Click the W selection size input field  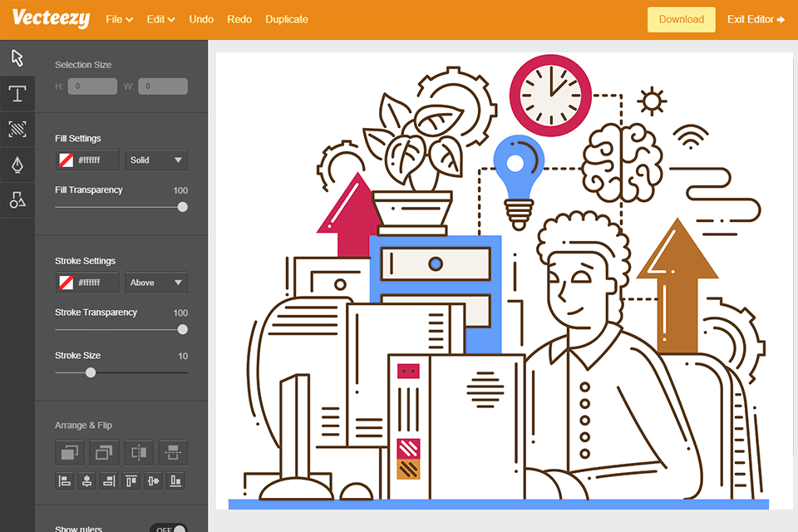161,86
